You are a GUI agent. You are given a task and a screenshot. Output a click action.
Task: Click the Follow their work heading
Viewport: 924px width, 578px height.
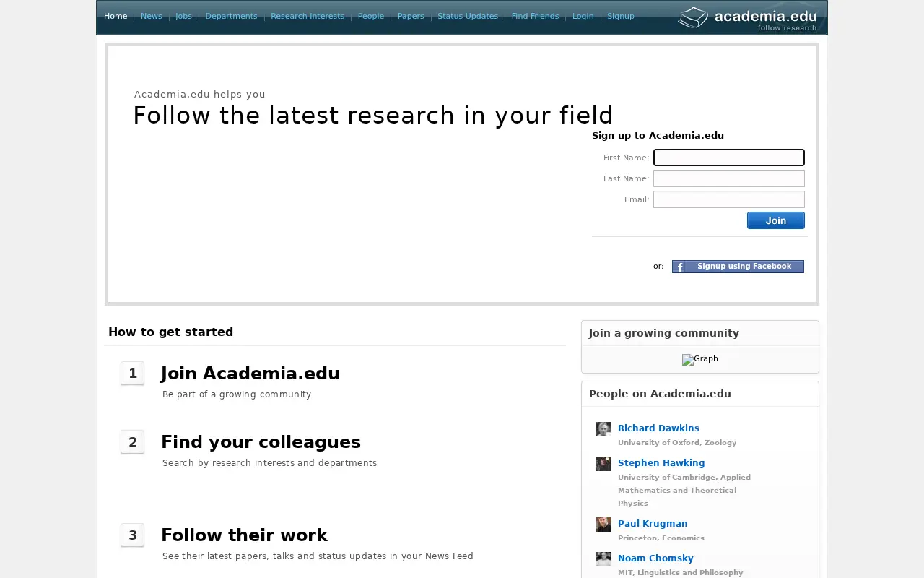click(x=244, y=535)
